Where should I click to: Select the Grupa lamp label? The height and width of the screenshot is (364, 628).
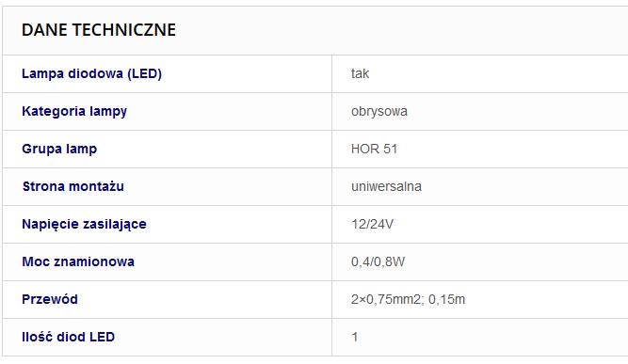pos(59,149)
